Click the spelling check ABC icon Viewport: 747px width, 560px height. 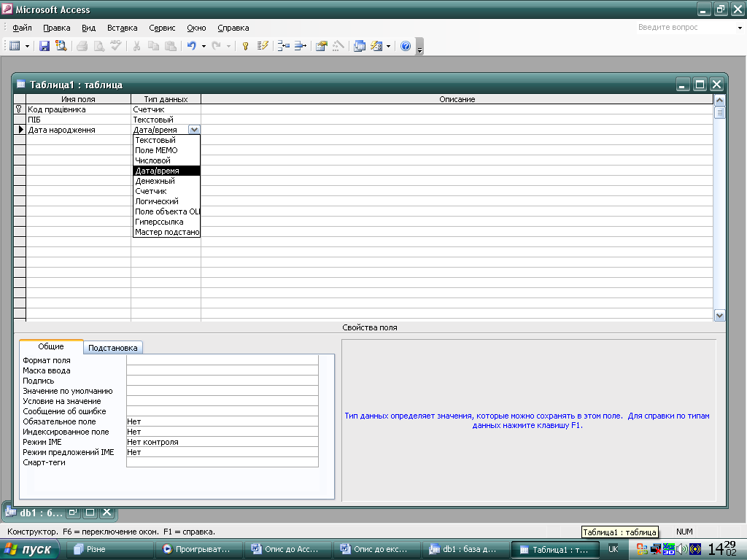tap(116, 46)
